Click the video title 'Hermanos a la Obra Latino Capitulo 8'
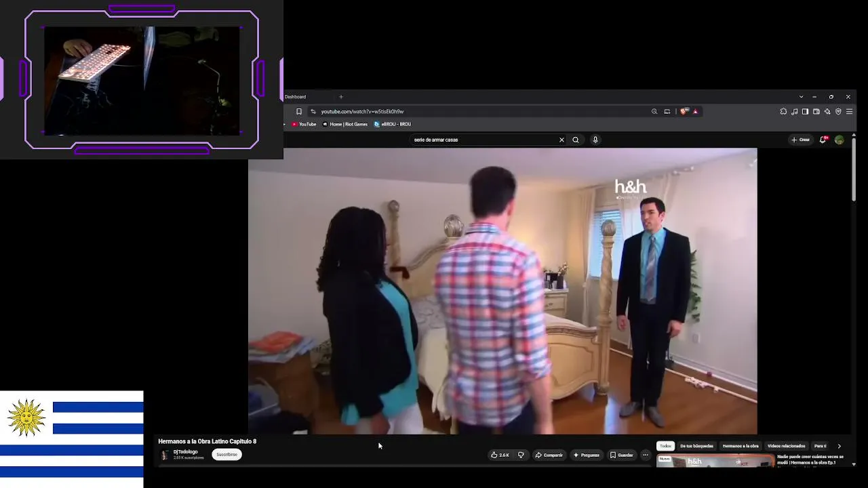This screenshot has width=868, height=488. click(x=208, y=442)
